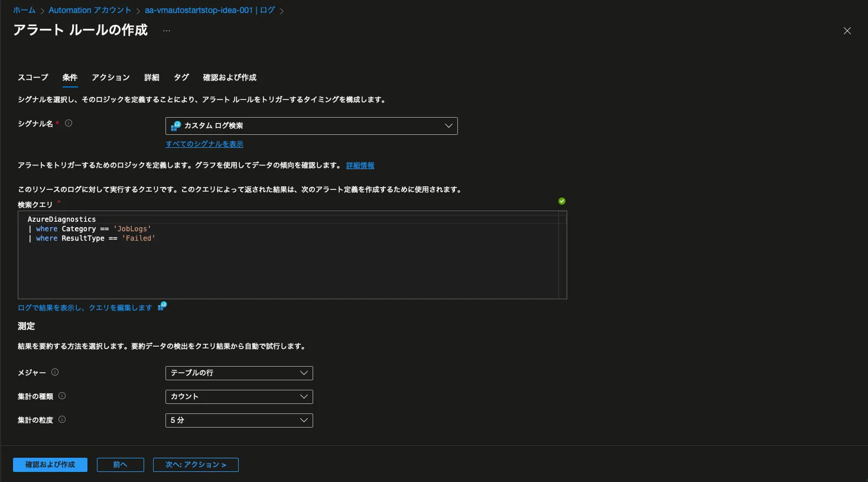Click the 前へ button
868x482 pixels.
click(121, 465)
